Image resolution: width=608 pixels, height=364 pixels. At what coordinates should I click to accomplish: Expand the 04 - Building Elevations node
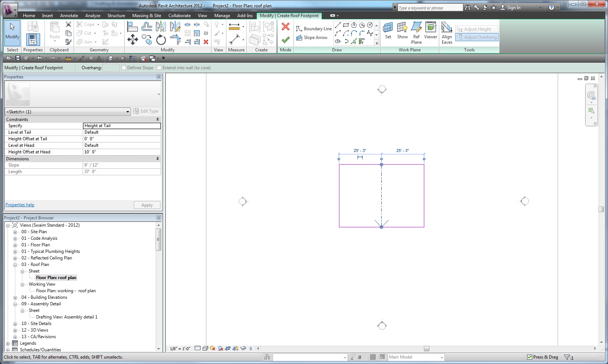click(x=15, y=298)
